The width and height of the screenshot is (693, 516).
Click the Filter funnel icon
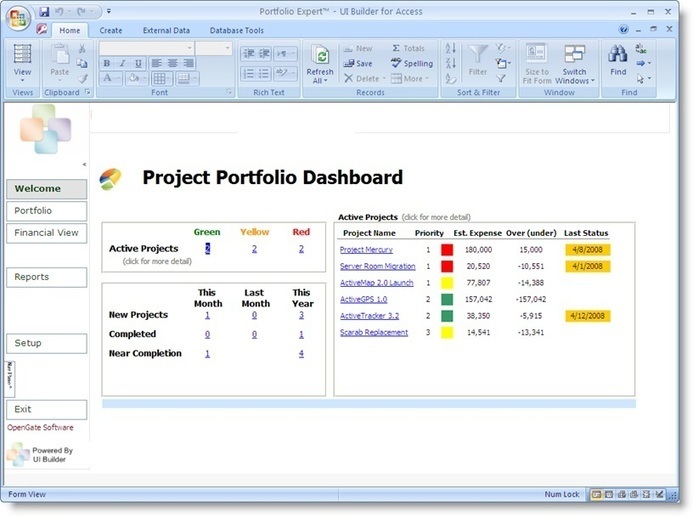click(478, 55)
